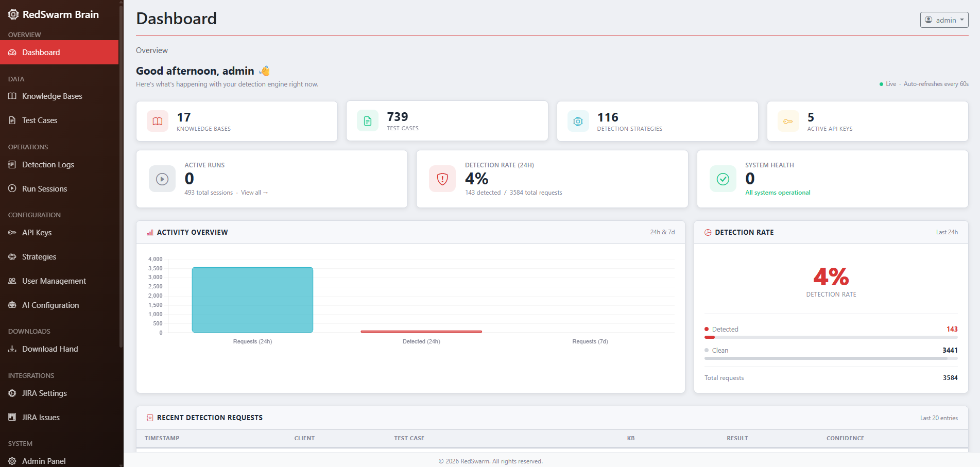The height and width of the screenshot is (467, 980).
Task: Switch to the Dashboard menu entry
Action: point(41,52)
